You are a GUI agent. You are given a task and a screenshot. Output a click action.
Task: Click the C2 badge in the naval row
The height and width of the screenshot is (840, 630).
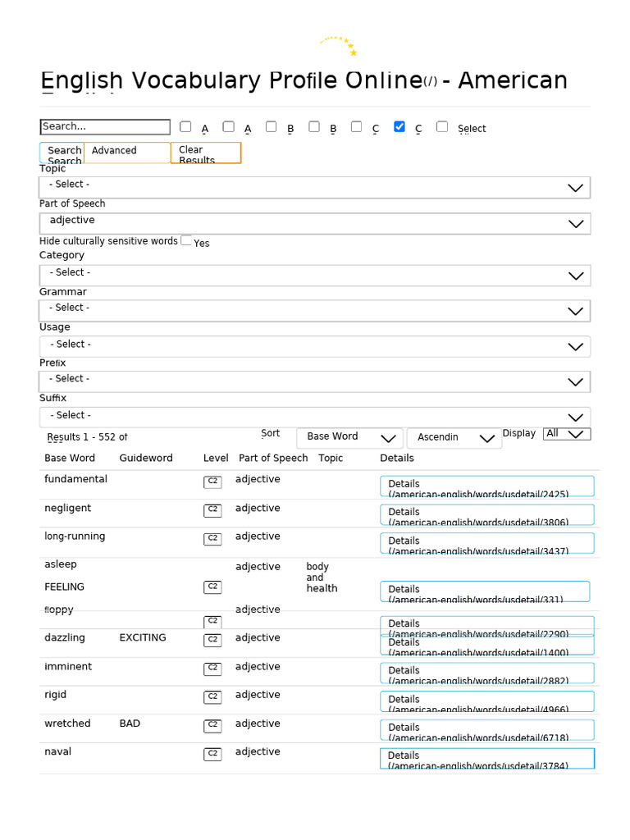(212, 754)
